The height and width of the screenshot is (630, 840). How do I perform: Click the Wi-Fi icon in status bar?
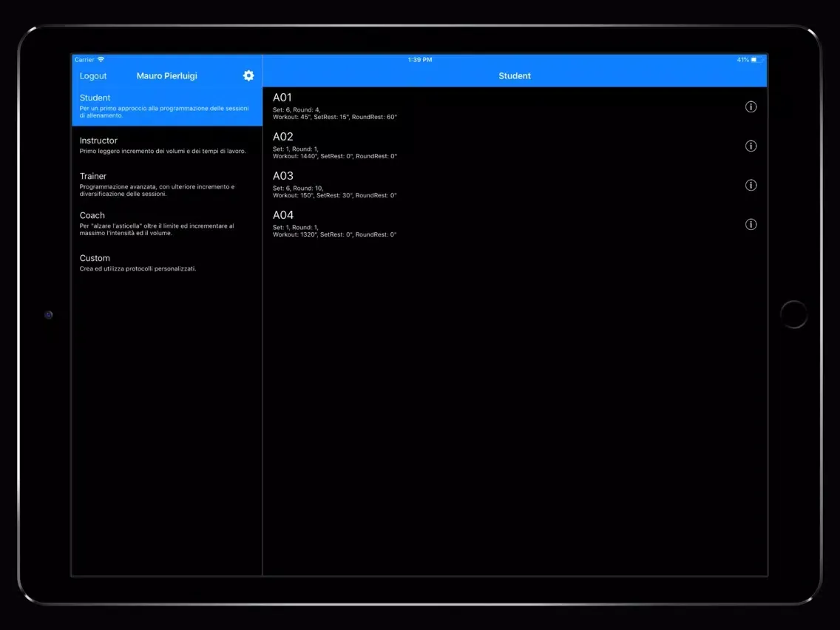click(101, 59)
